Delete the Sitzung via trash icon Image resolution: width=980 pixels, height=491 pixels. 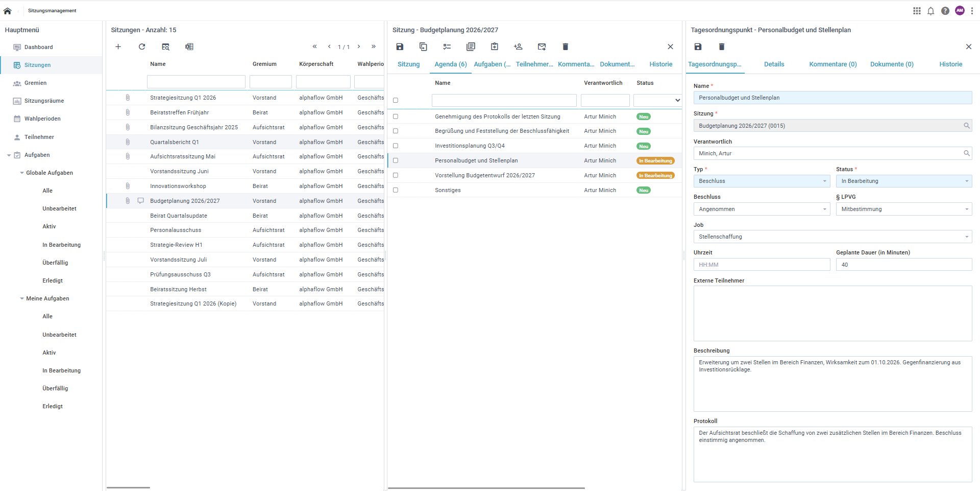[565, 46]
